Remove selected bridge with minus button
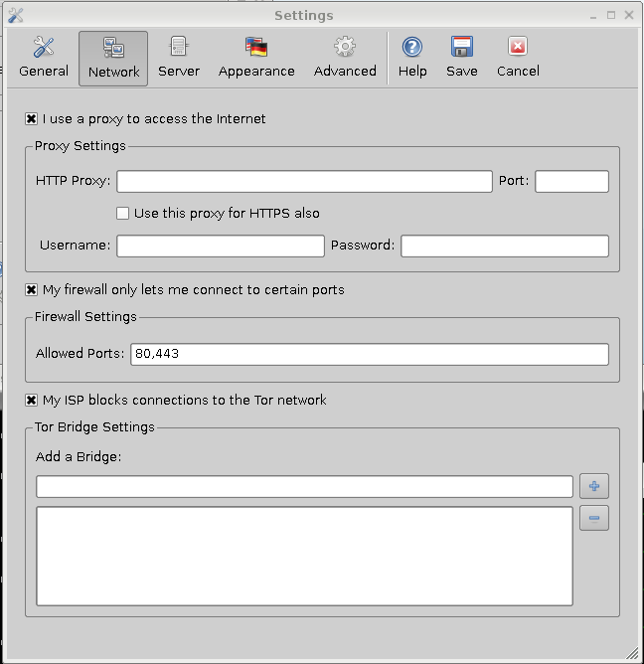Image resolution: width=644 pixels, height=664 pixels. 594,518
